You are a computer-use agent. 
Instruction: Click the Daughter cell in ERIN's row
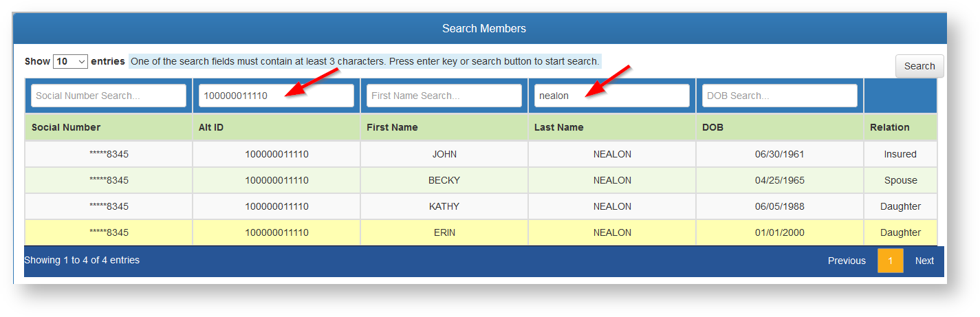click(900, 232)
